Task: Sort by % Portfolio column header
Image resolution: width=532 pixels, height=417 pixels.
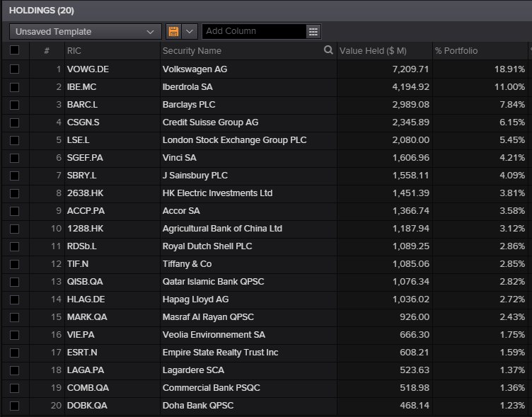Action: coord(456,51)
